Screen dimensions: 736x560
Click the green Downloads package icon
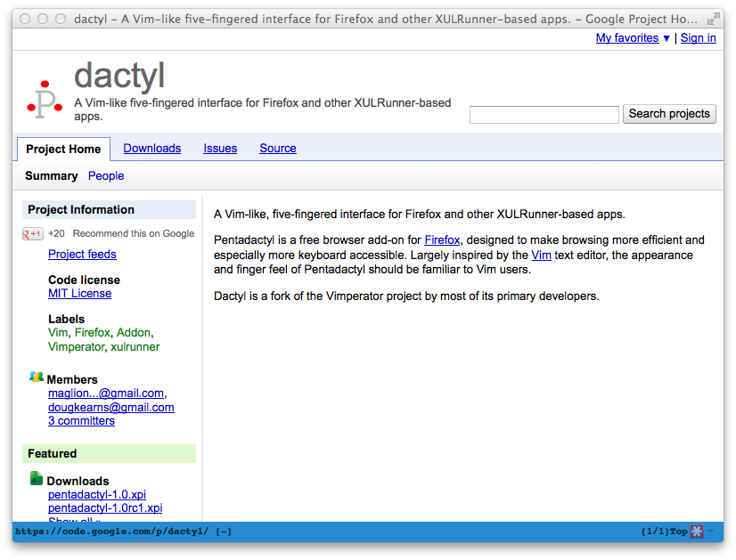pos(37,478)
